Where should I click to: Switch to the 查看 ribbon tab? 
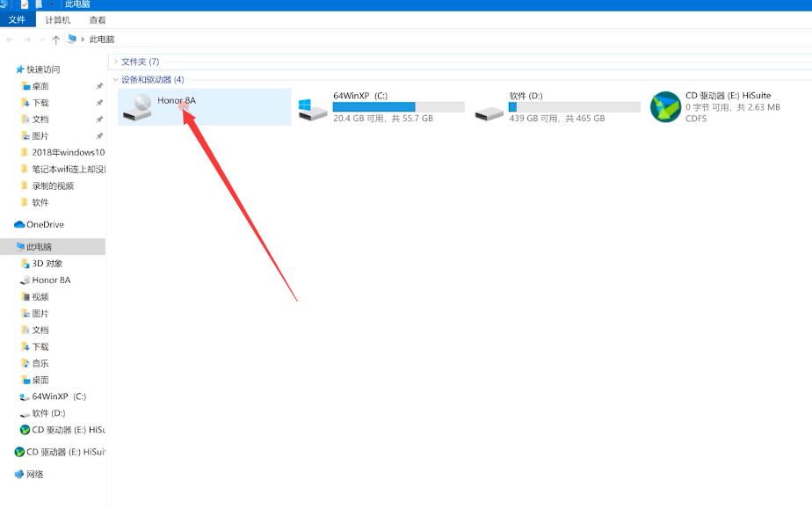(x=98, y=20)
